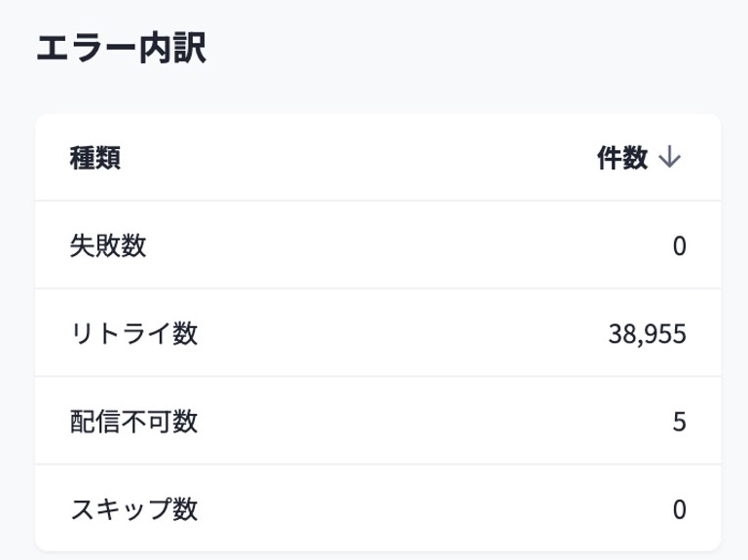The width and height of the screenshot is (748, 560).
Task: Open the リトライ数 table row
Action: point(378,334)
